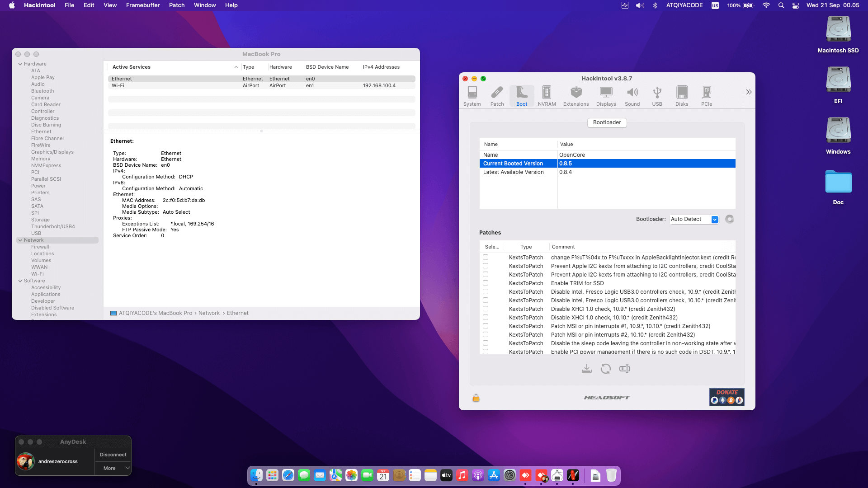Click the rename icon below Patches list
Image resolution: width=868 pixels, height=488 pixels.
pyautogui.click(x=625, y=369)
